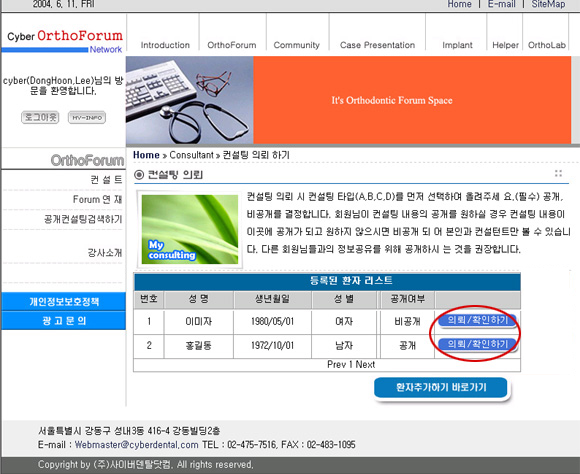Click the E-mail link in top bar

(501, 4)
